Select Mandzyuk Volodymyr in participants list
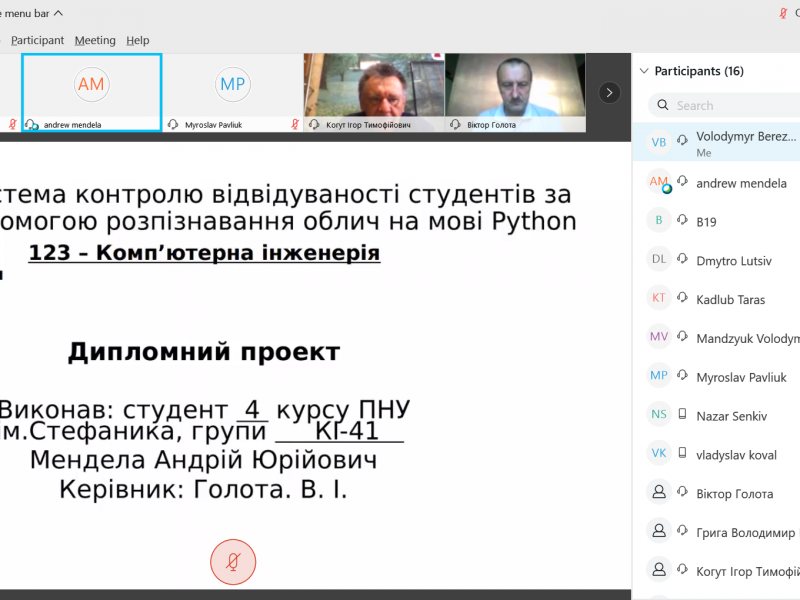 pos(745,338)
